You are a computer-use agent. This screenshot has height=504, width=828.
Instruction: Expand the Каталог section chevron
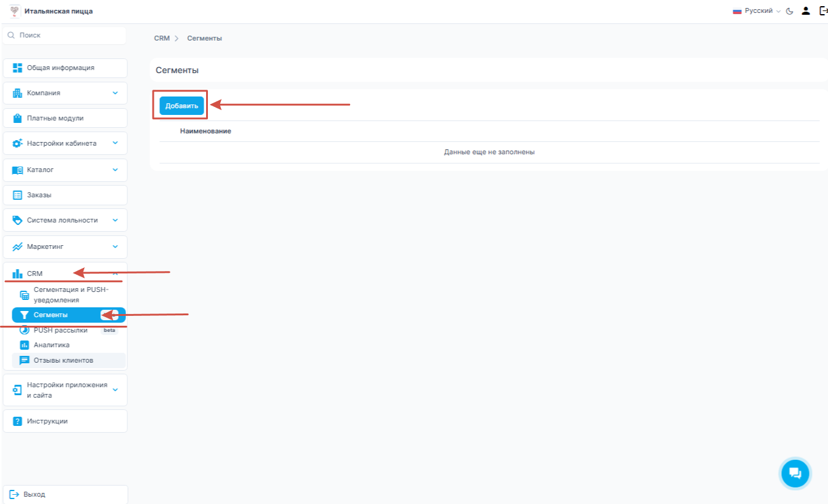[x=115, y=170]
